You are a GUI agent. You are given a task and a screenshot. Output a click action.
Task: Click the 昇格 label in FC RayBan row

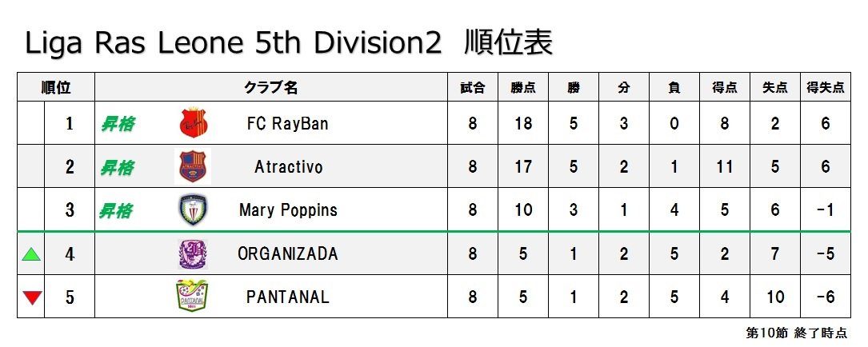tap(117, 124)
